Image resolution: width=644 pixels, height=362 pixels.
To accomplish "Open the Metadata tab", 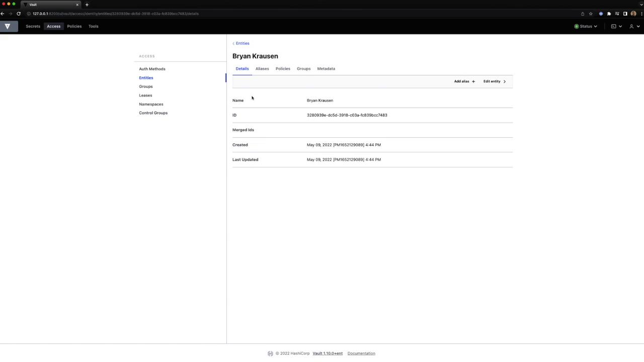I will [326, 68].
